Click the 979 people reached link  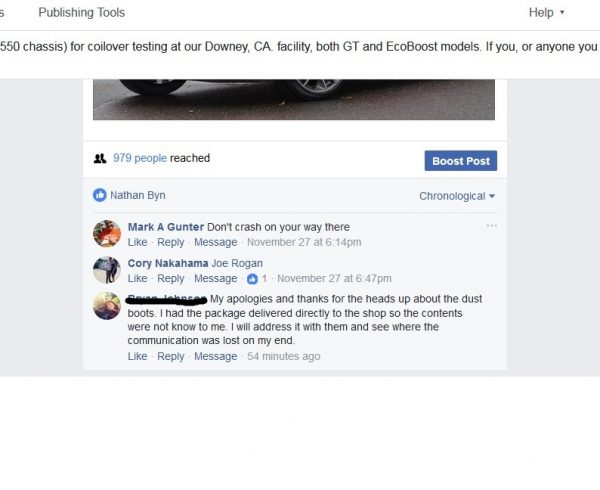click(140, 158)
